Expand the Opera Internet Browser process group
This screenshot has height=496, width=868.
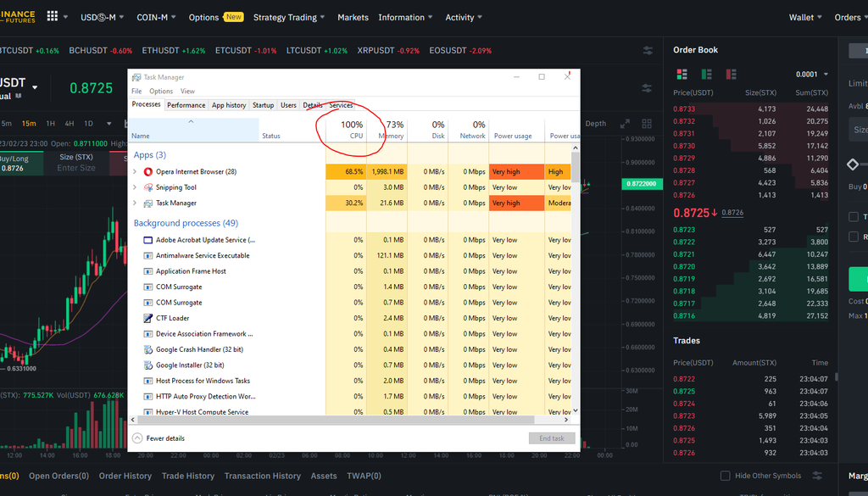pyautogui.click(x=135, y=172)
